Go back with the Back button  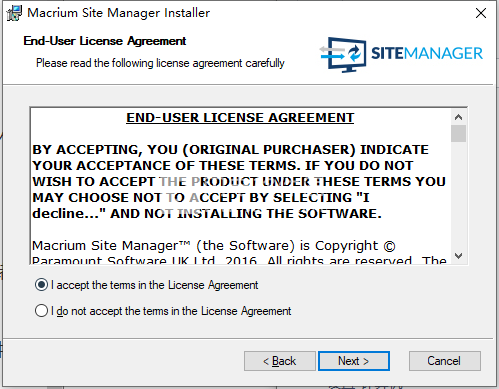(280, 361)
